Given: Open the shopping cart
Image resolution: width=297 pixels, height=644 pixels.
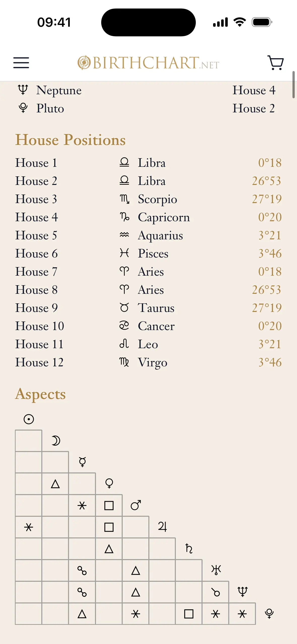Looking at the screenshot, I should point(275,63).
